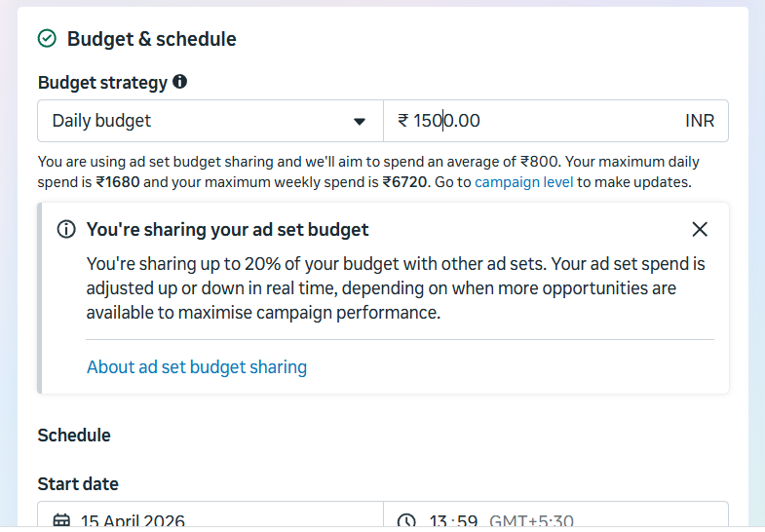Focus the ₹1500.00 budget amount field
Screen dimensions: 765x532
556,121
